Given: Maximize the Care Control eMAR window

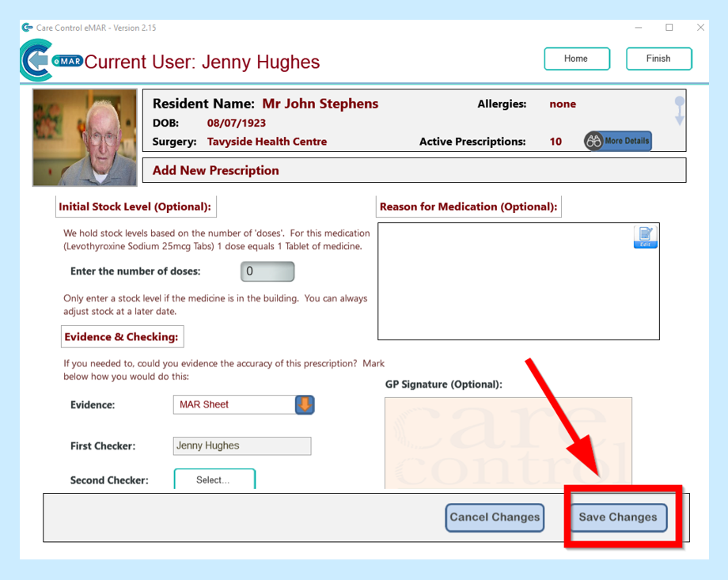Looking at the screenshot, I should [x=669, y=28].
